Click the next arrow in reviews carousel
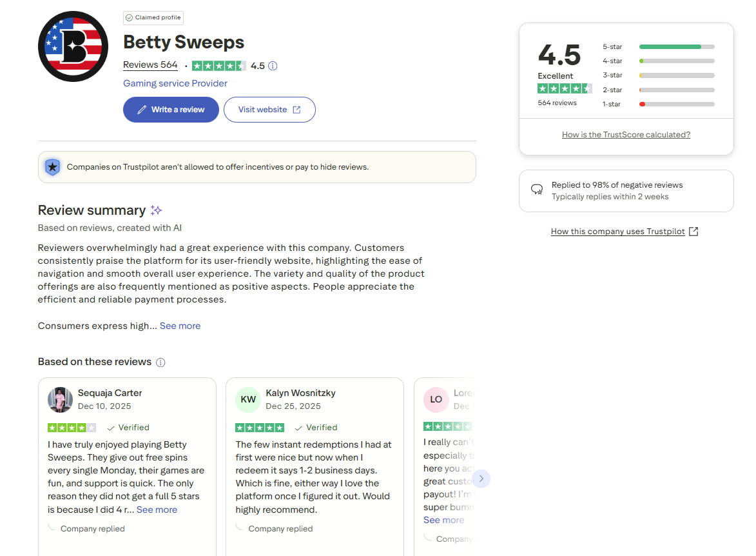Image resolution: width=756 pixels, height=556 pixels. tap(481, 479)
